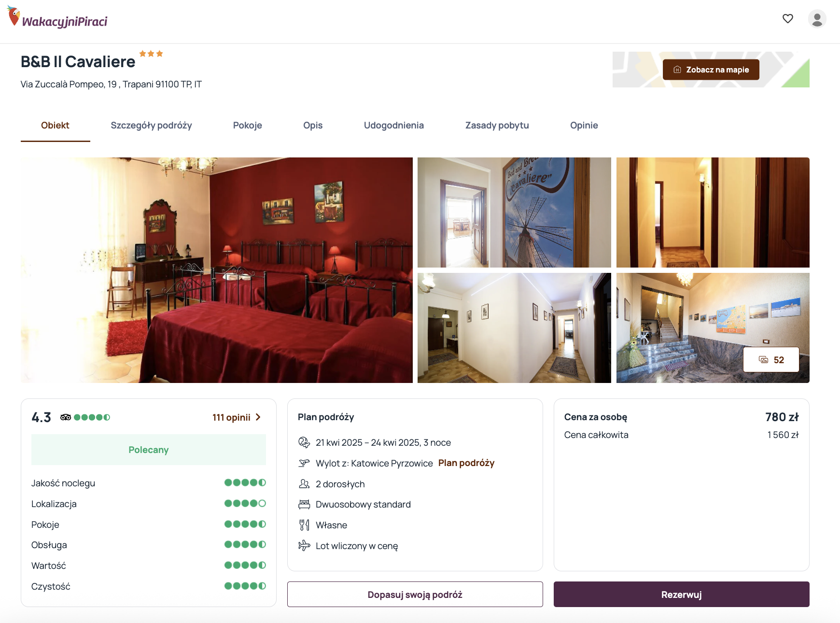Viewport: 840px width, 623px height.
Task: Click the calendar icon beside travel dates
Action: [304, 442]
